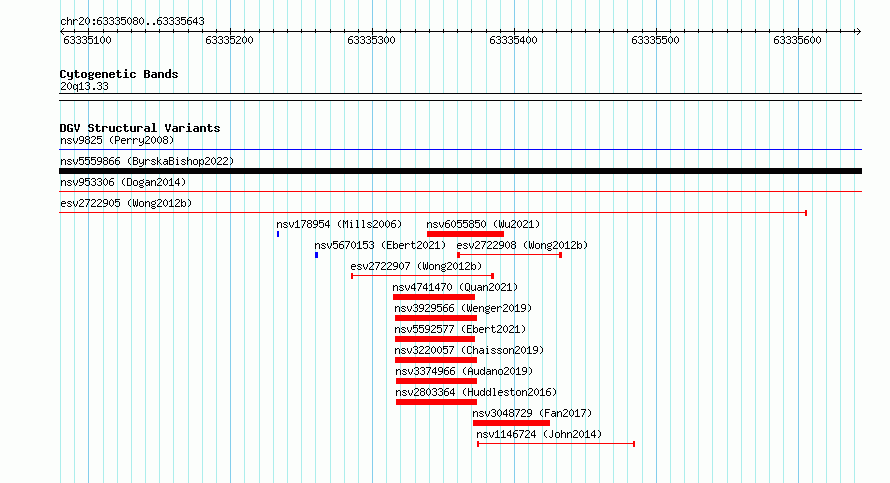Click the red bar under nsv3929566 (Wenger2019)
This screenshot has width=890, height=483.
click(436, 318)
